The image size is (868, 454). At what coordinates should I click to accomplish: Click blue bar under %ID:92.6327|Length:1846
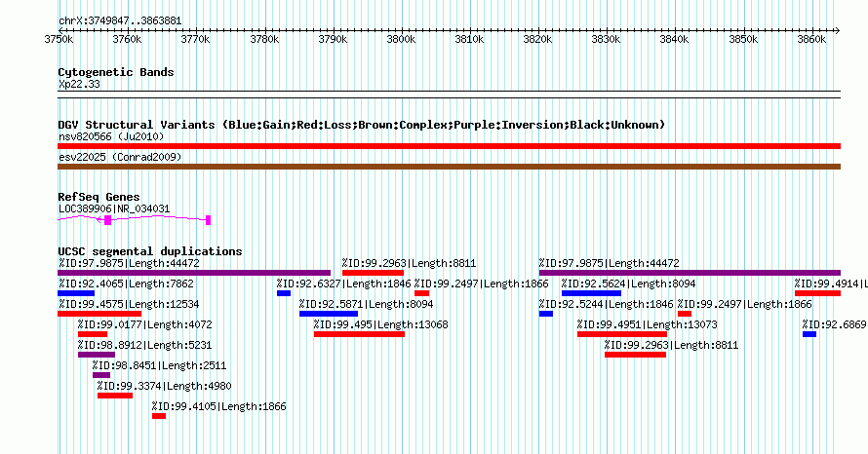[x=284, y=293]
